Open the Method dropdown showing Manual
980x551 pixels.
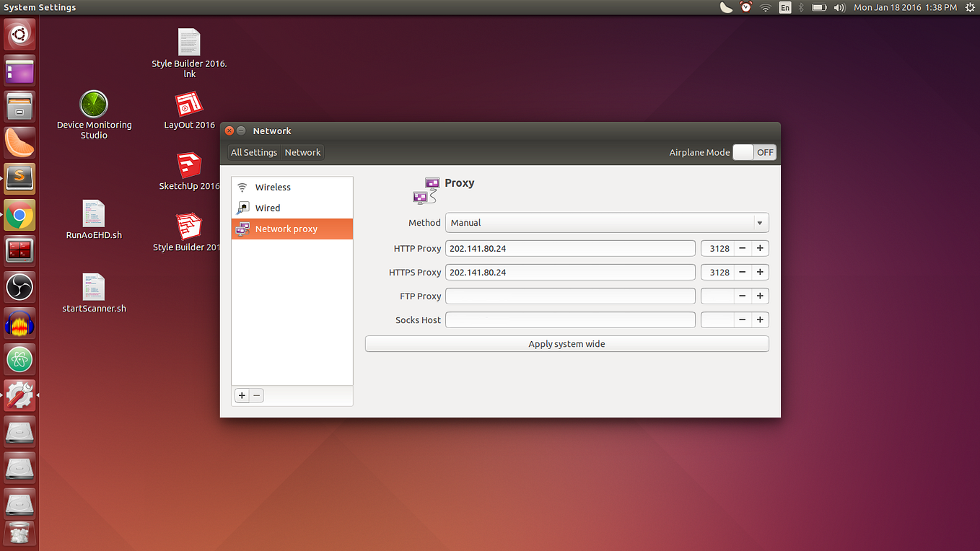(x=606, y=222)
